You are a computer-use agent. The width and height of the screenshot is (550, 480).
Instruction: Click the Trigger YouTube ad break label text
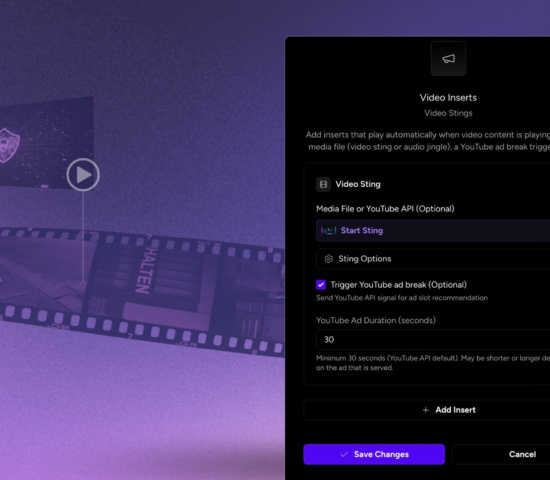coord(398,285)
